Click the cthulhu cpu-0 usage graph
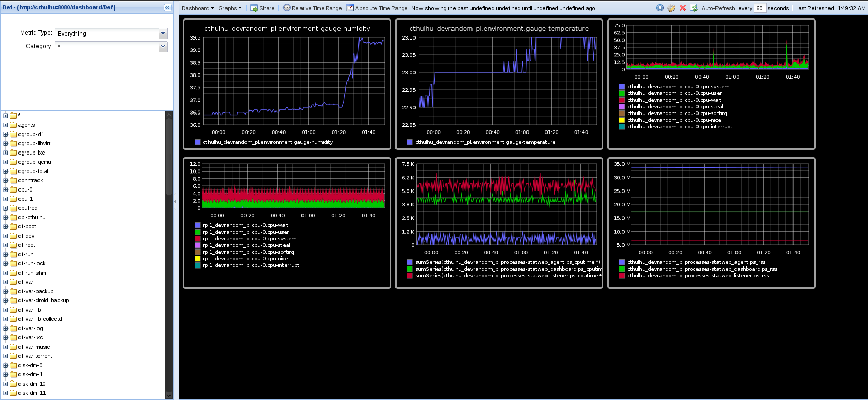Screen dimensions: 868x400 (x=711, y=84)
